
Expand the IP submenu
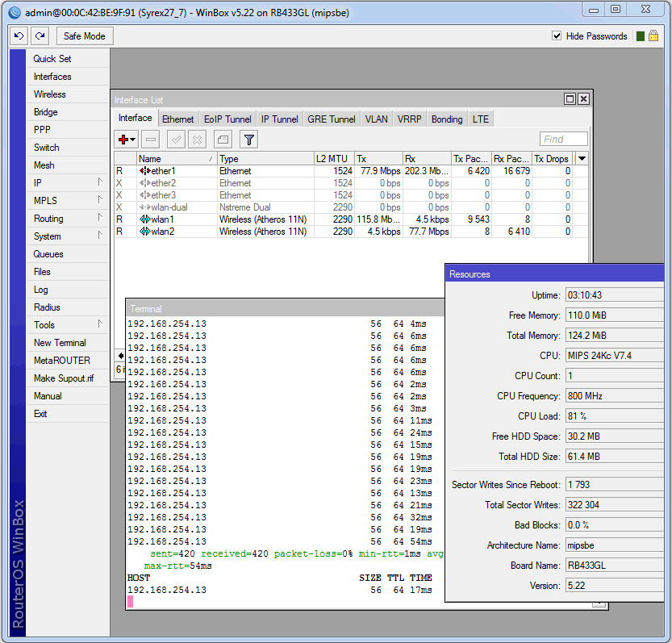pyautogui.click(x=100, y=182)
